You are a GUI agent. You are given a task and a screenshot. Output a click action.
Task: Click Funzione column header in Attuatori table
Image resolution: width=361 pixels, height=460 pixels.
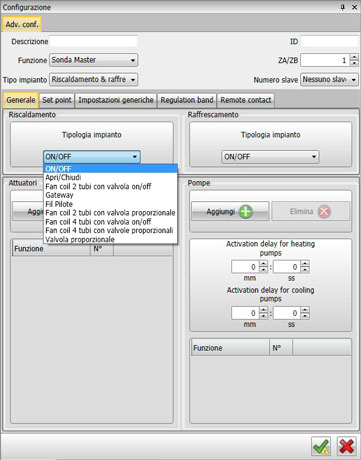(51, 249)
